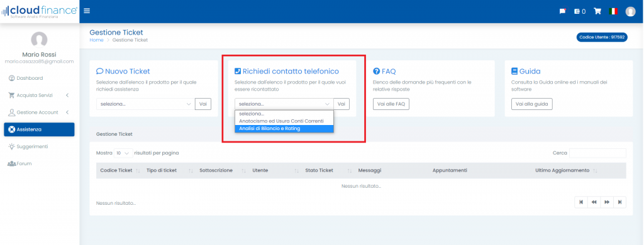Open the hamburger menu in top bar
This screenshot has height=245, width=644.
click(87, 11)
